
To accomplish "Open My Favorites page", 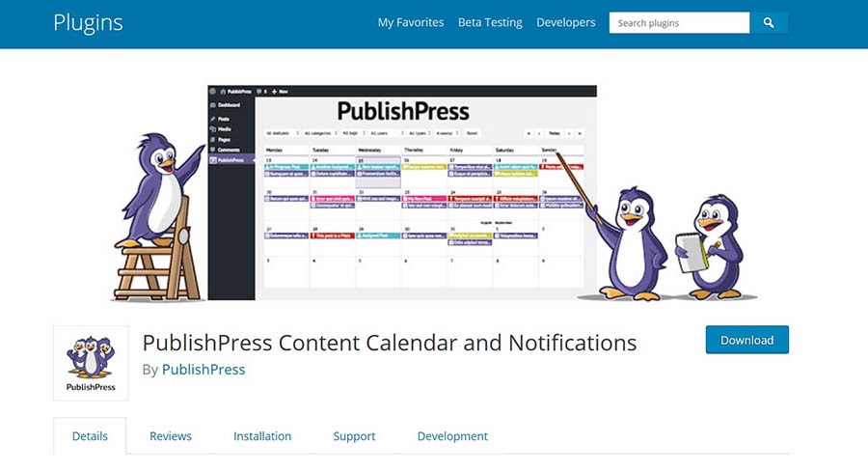I will pyautogui.click(x=411, y=23).
